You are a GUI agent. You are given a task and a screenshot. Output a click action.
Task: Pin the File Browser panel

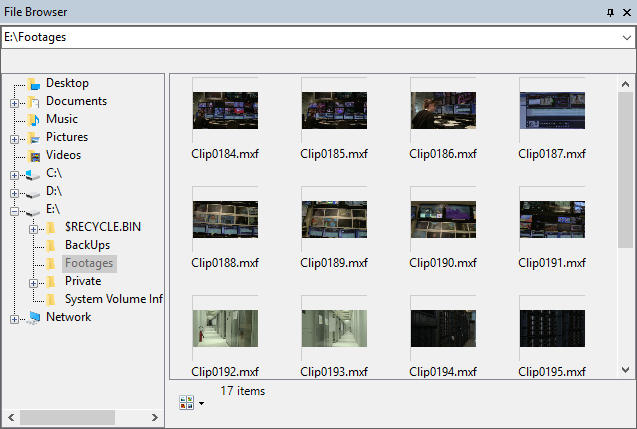(610, 11)
